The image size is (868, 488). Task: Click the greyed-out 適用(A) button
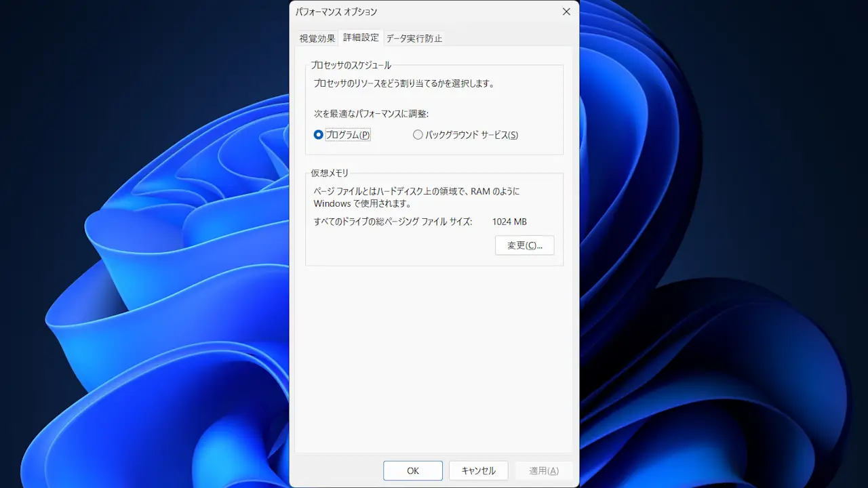(543, 470)
